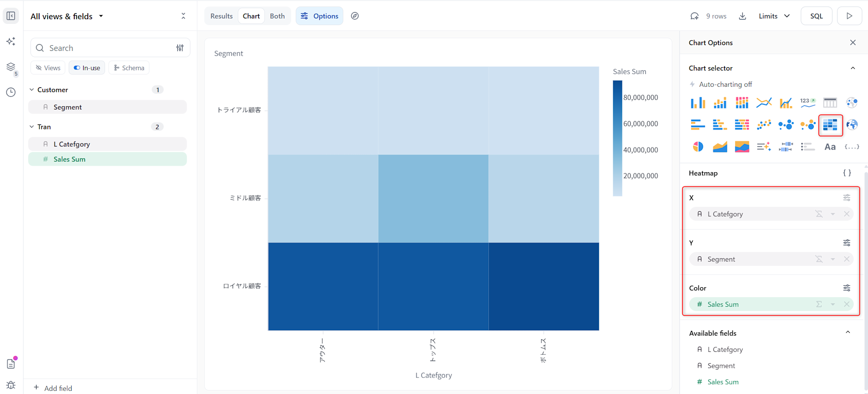Switch to the Both tab
The image size is (868, 394).
tap(277, 16)
